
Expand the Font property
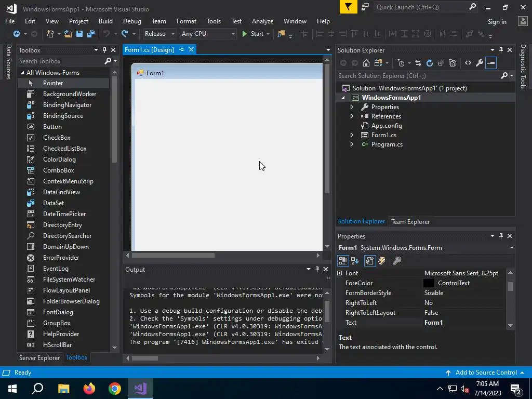click(x=340, y=273)
